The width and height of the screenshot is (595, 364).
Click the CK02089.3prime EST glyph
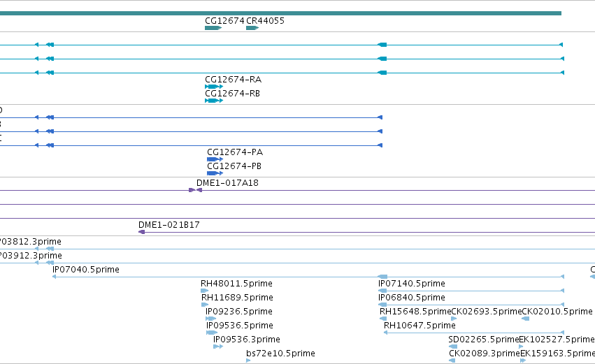[x=452, y=361]
